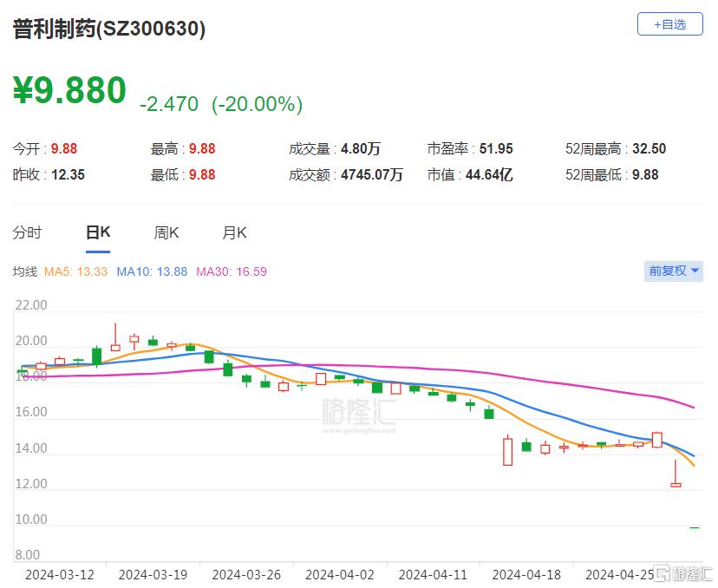Screen dimensions: 718x588
Task: Click 市值 value 44.64亿
Action: point(489,174)
